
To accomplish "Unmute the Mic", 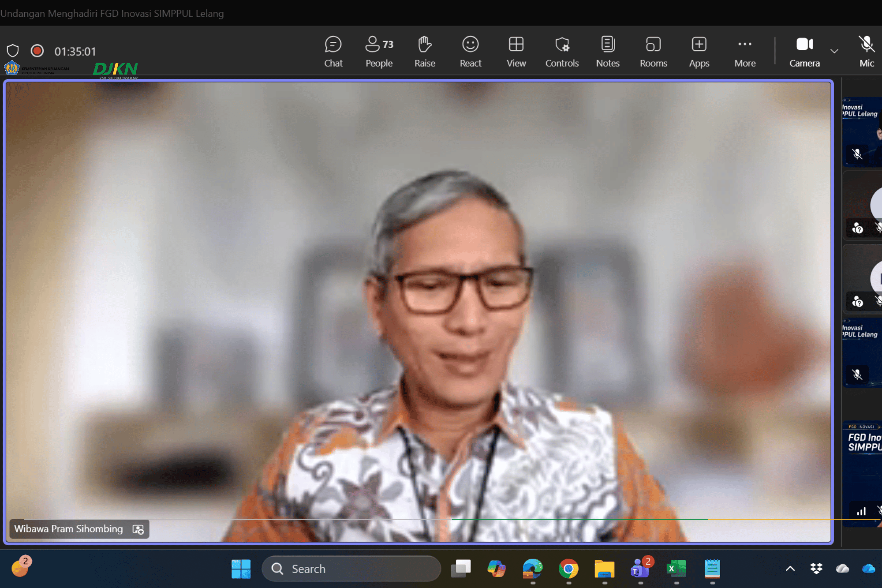I will pos(867,52).
